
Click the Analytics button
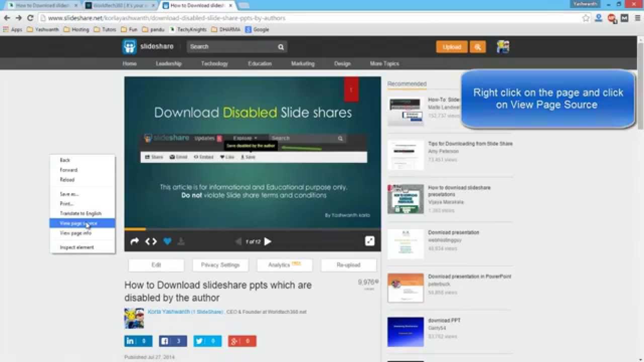[285, 265]
